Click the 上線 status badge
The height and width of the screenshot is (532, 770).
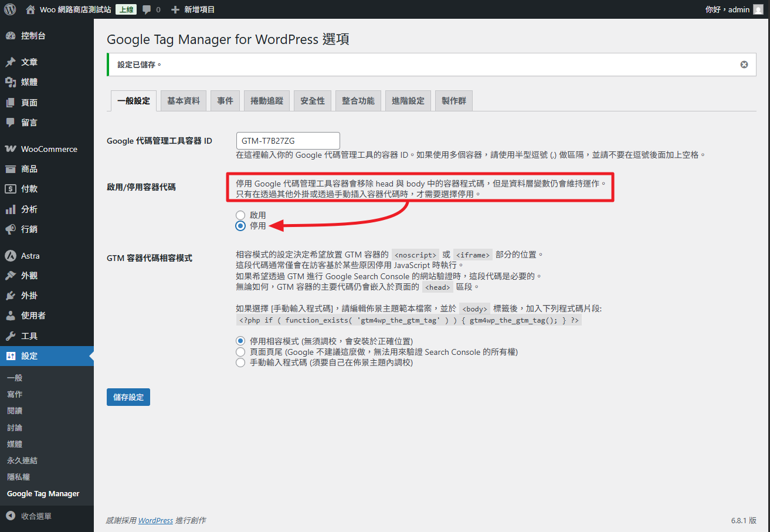(x=126, y=10)
